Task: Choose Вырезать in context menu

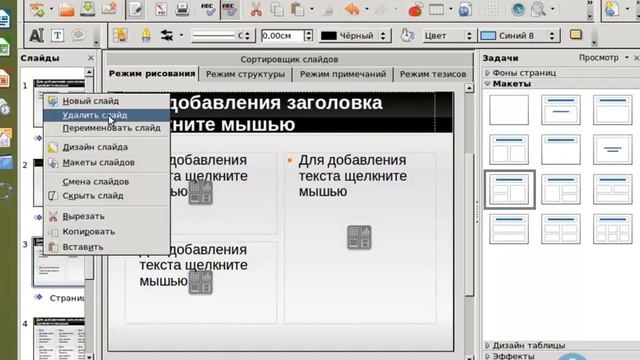Action: pyautogui.click(x=107, y=216)
